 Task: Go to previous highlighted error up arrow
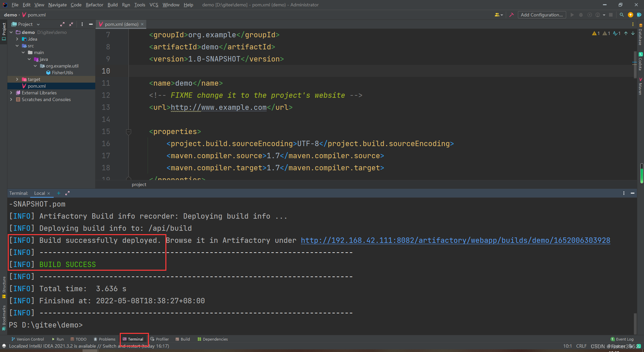click(626, 33)
